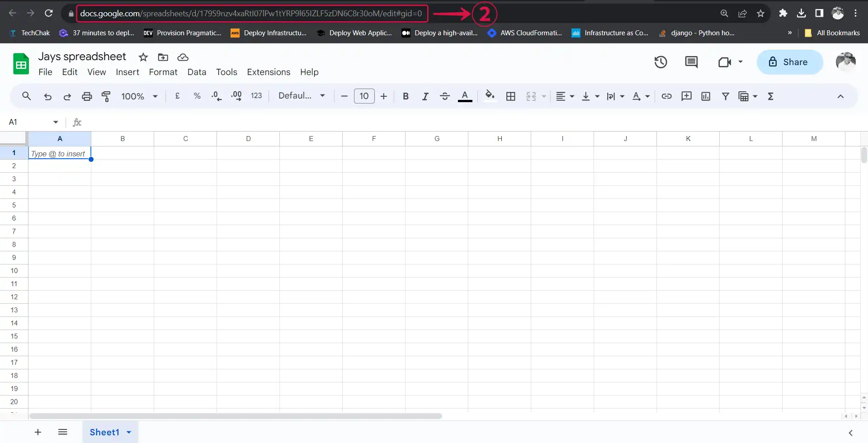
Task: Select the Paint format roller icon
Action: coord(106,96)
